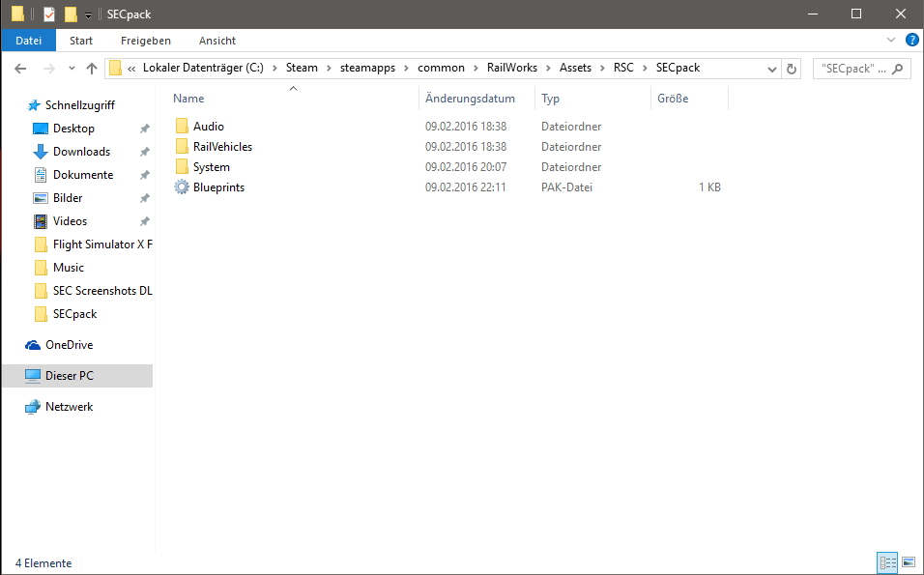Open Schnellzugriff in the sidebar

pos(79,105)
